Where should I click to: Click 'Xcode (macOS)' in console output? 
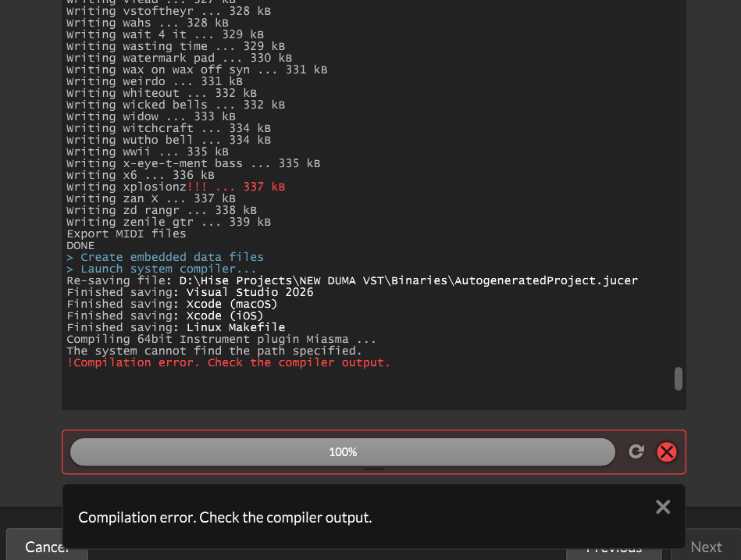click(231, 304)
